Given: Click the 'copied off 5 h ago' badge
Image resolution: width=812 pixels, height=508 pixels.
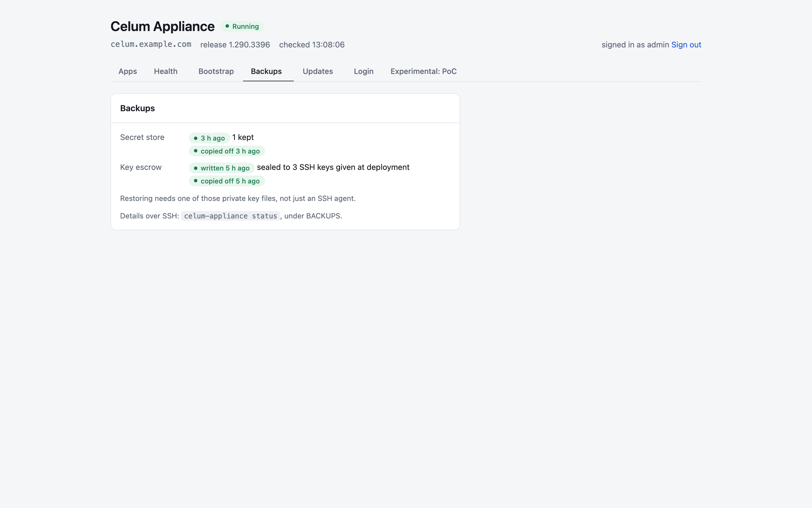Looking at the screenshot, I should (227, 181).
